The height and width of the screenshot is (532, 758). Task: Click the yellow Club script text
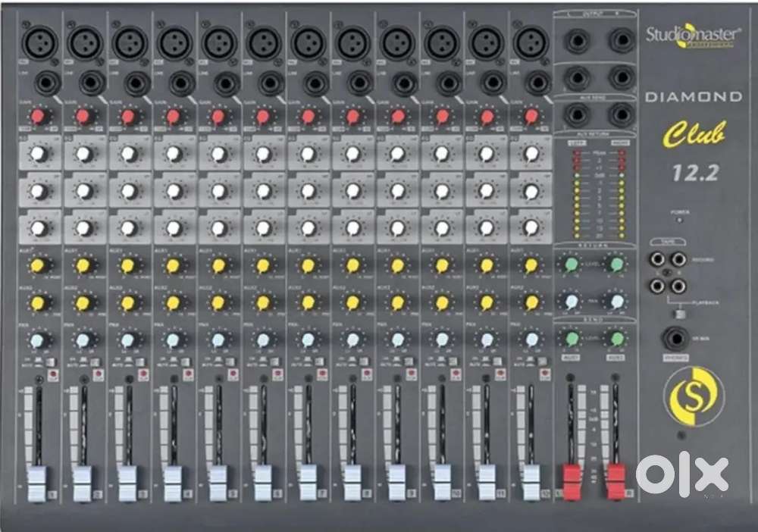(x=694, y=134)
